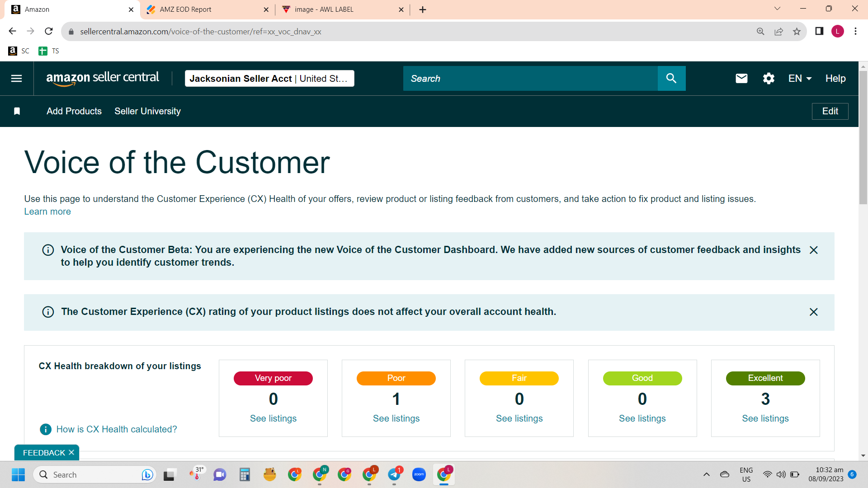Open the Chrome side panel
Viewport: 868px width, 488px height.
819,31
